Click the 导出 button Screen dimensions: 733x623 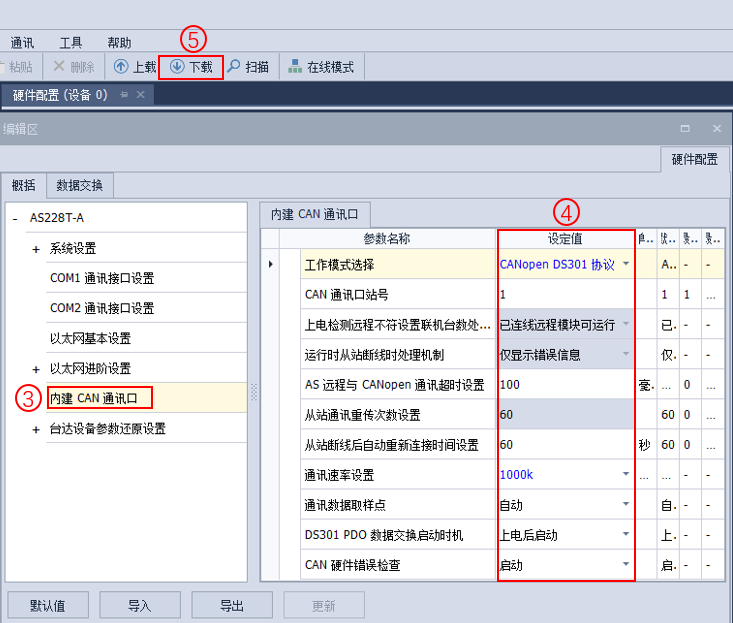click(x=232, y=606)
